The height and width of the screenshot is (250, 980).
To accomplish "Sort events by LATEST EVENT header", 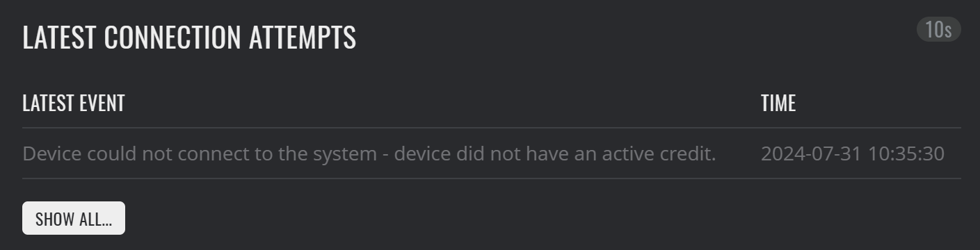I will (74, 103).
